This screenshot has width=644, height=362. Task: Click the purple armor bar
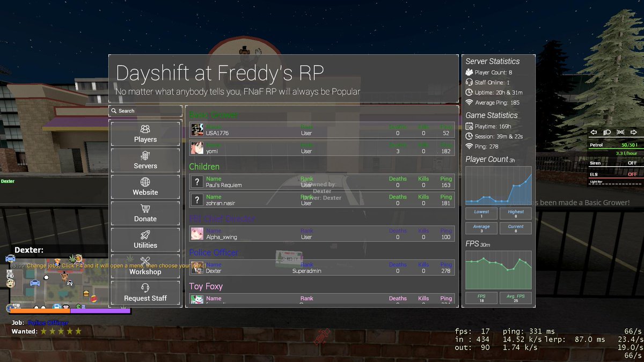100,311
